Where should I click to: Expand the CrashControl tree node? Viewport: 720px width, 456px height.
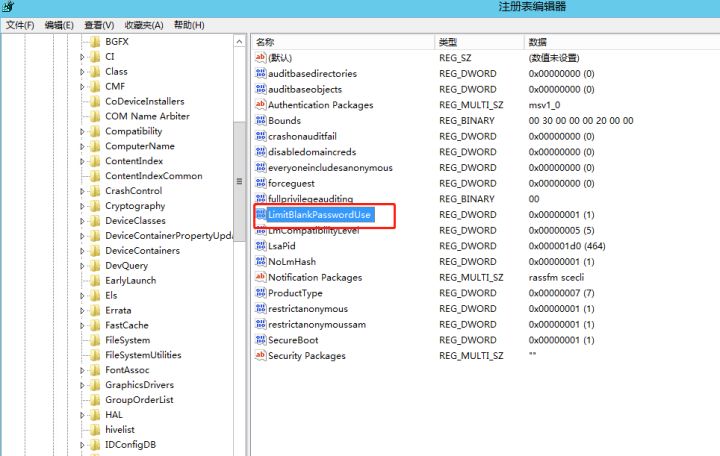[x=82, y=191]
